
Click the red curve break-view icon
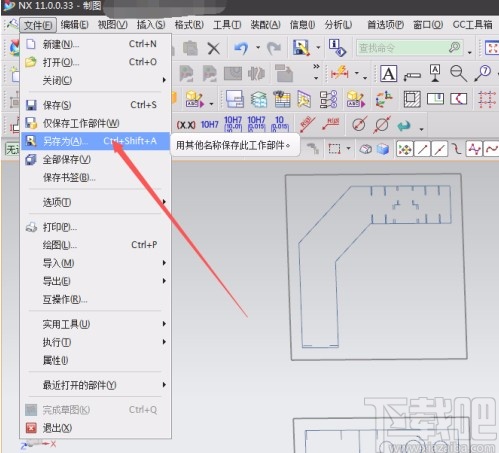(459, 99)
